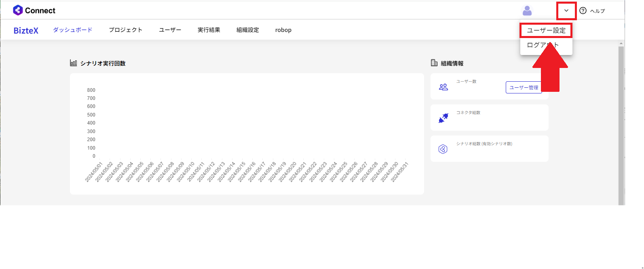Click the ユーザー管理 button

[x=523, y=87]
